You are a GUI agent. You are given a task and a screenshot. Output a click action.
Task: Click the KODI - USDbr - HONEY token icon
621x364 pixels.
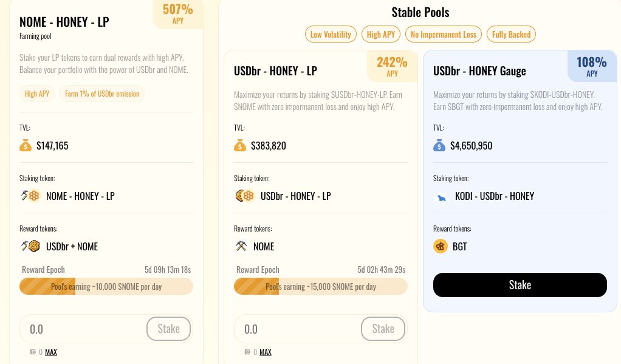point(441,196)
